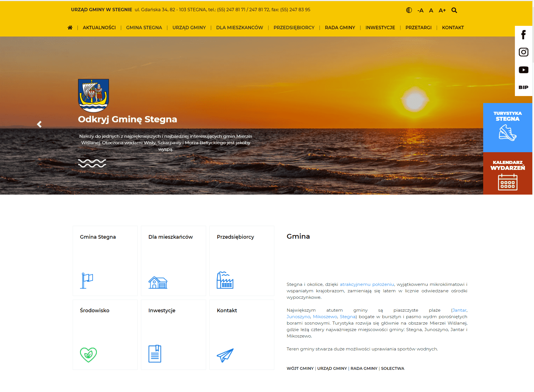Open the RADA GMINY menu entry
534x392 pixels.
(x=340, y=28)
